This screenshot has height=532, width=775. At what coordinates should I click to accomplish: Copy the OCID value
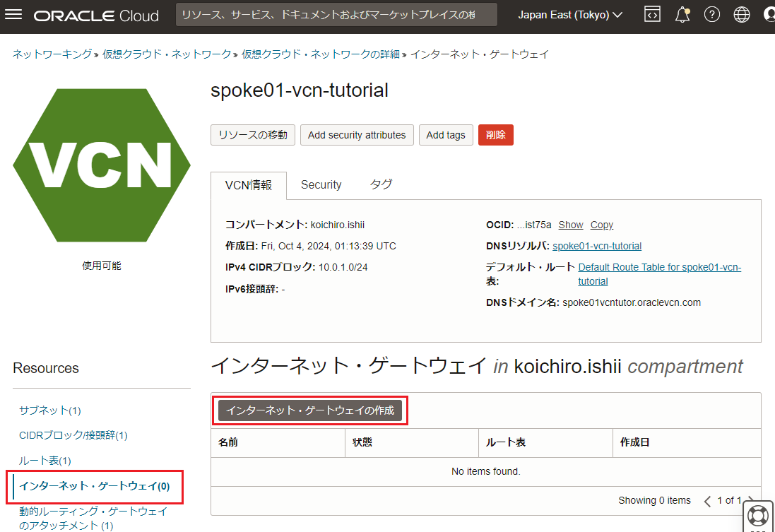pyautogui.click(x=601, y=225)
